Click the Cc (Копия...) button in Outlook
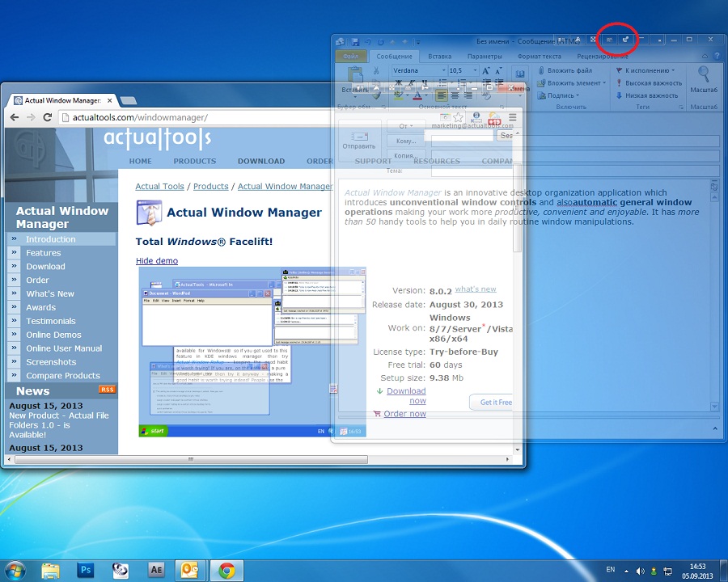728x582 pixels. click(x=406, y=155)
